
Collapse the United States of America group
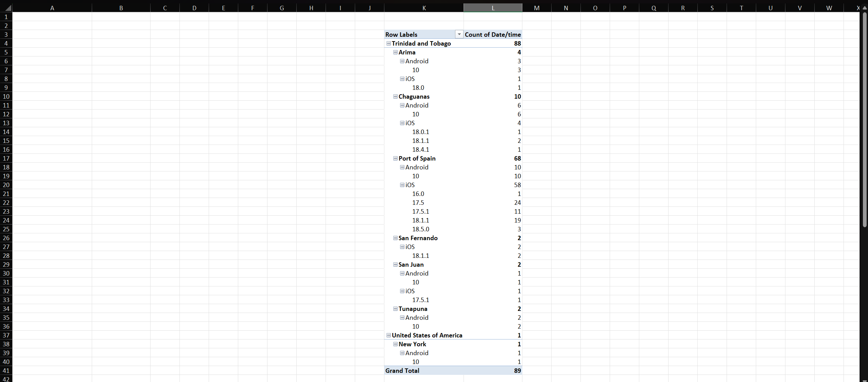[x=388, y=335]
